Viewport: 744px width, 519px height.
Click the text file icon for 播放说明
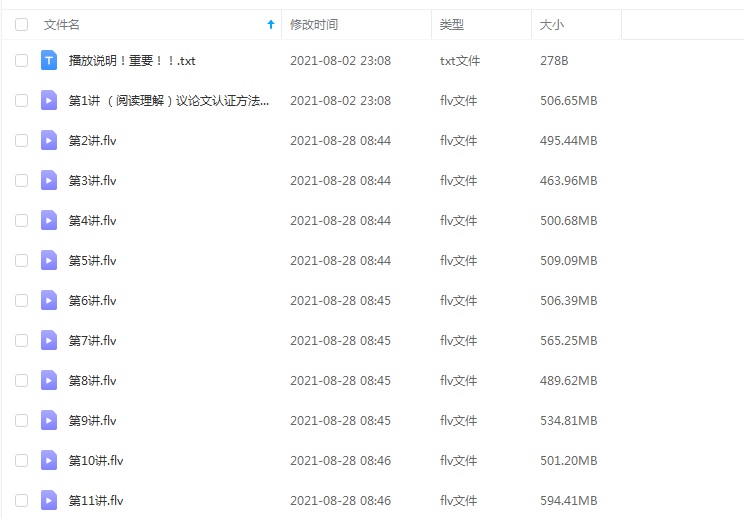(x=49, y=61)
